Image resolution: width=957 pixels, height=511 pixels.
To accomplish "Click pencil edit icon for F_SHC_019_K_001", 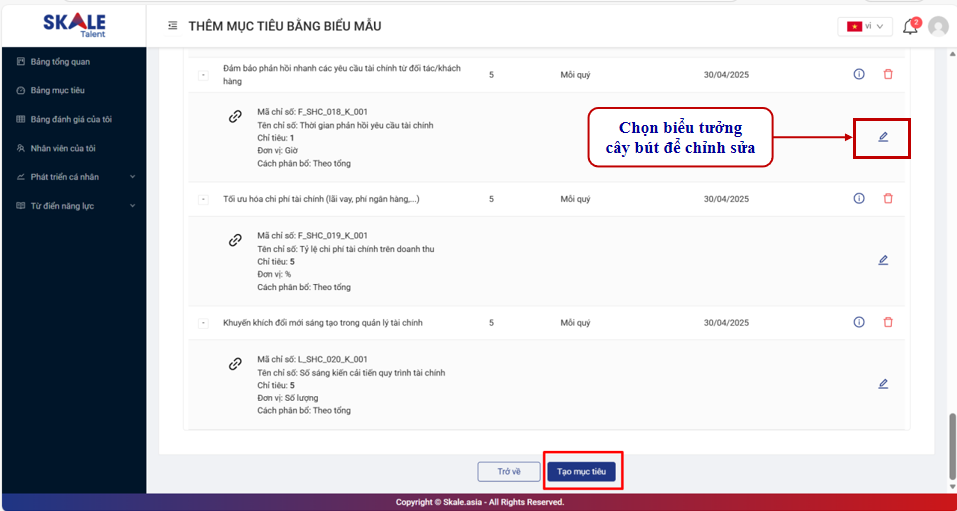I will tap(883, 260).
